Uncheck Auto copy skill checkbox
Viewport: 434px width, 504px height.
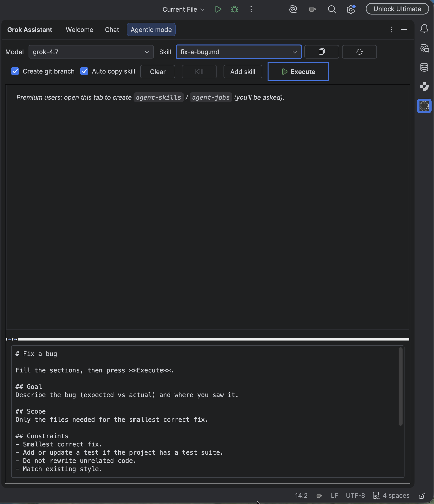(x=84, y=71)
